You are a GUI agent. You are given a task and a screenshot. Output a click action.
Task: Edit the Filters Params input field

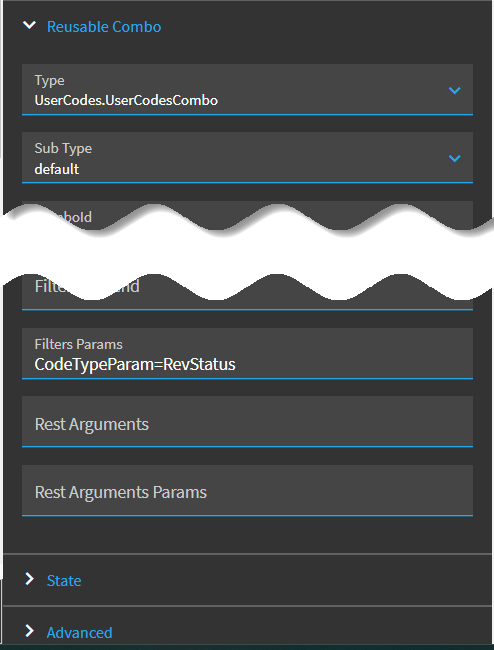coord(247,354)
